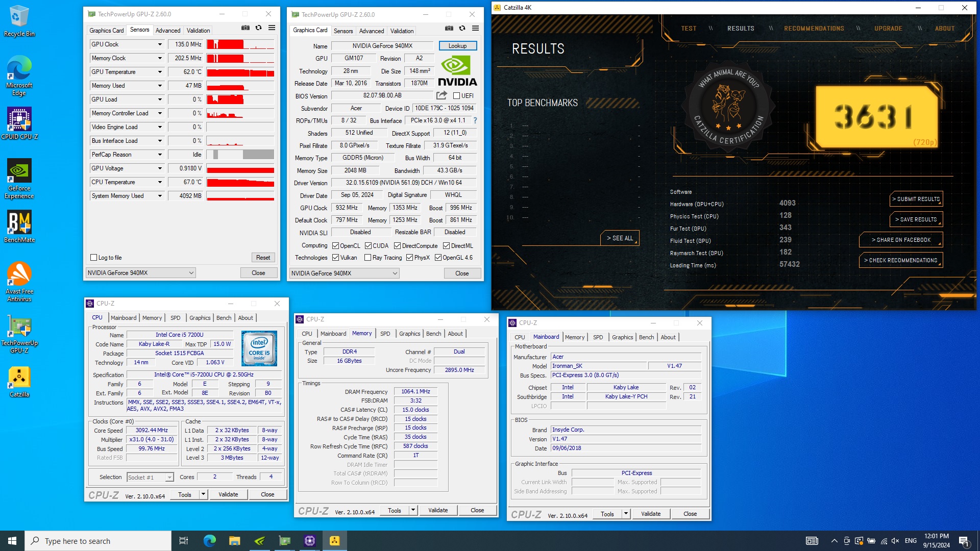Image resolution: width=980 pixels, height=551 pixels.
Task: Switch to CPU-Z taskbar icon
Action: click(309, 541)
